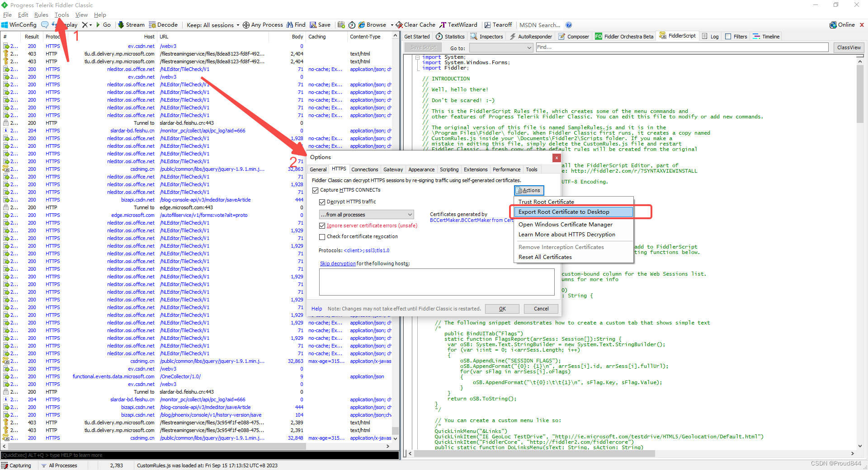
Task: Click OK in the Options dialog
Action: tap(502, 309)
